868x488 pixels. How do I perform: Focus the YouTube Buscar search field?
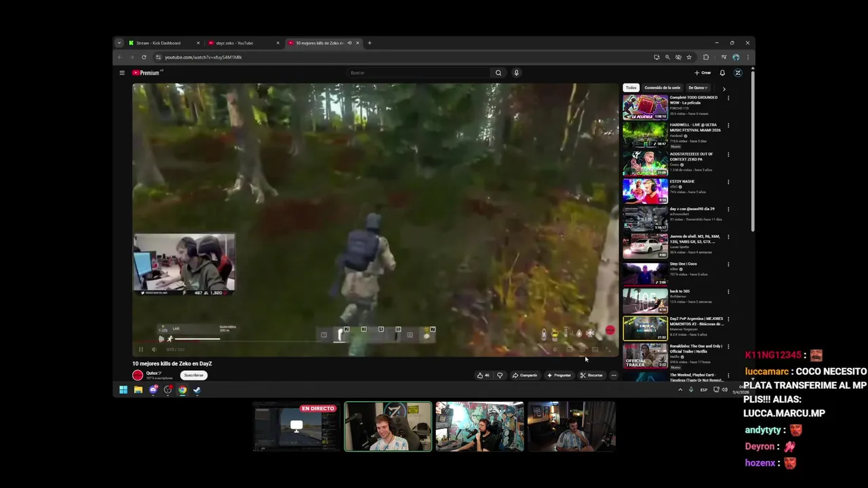point(418,73)
